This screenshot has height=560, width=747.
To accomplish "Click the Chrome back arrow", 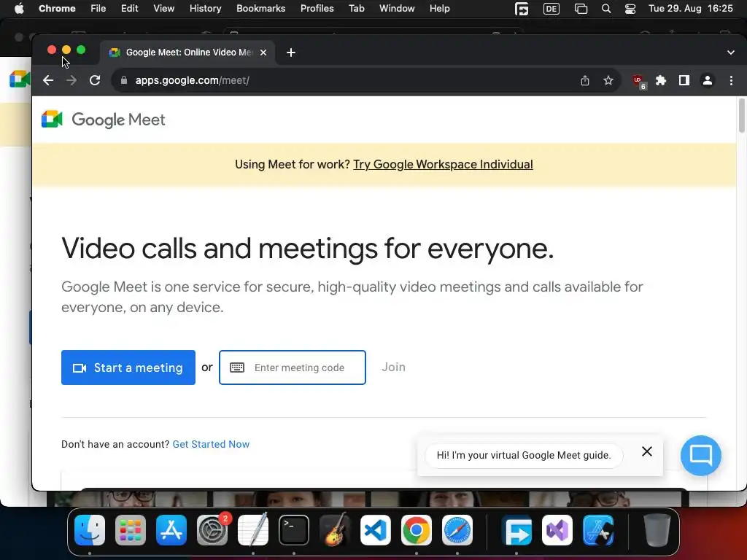I will [48, 80].
